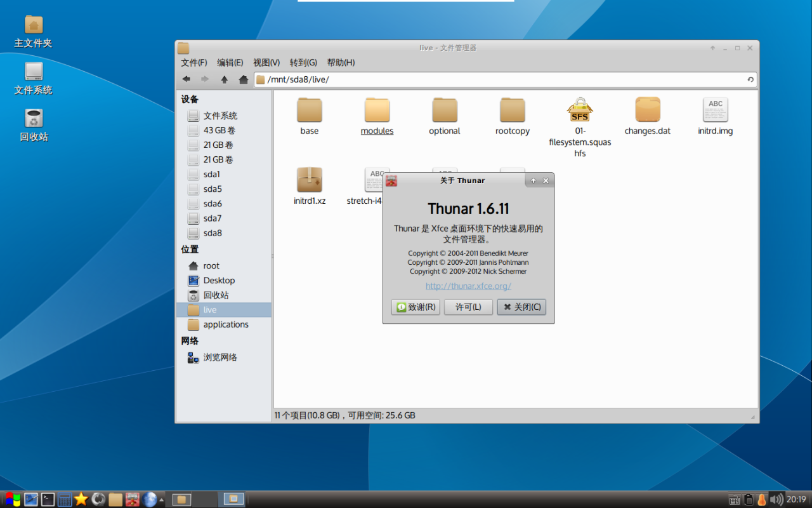Screen dimensions: 812x508
Task: Launch the terminal from the taskbar
Action: 48,499
